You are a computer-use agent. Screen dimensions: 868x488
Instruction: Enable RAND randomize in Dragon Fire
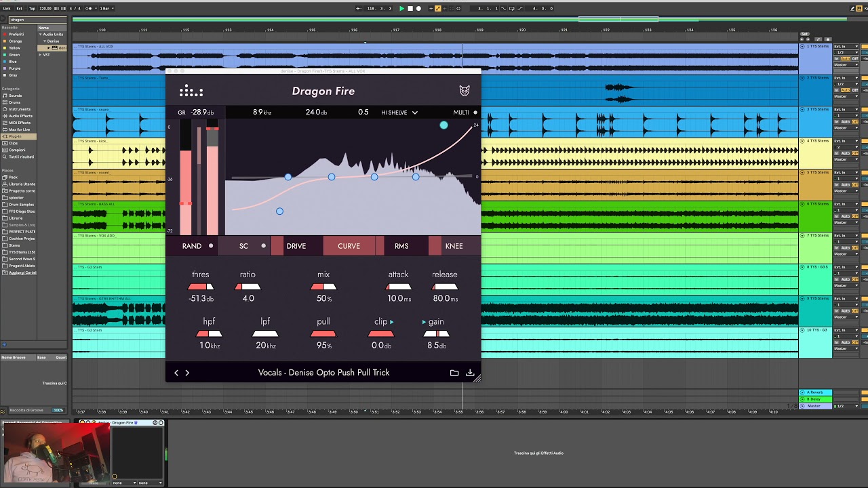pyautogui.click(x=192, y=246)
